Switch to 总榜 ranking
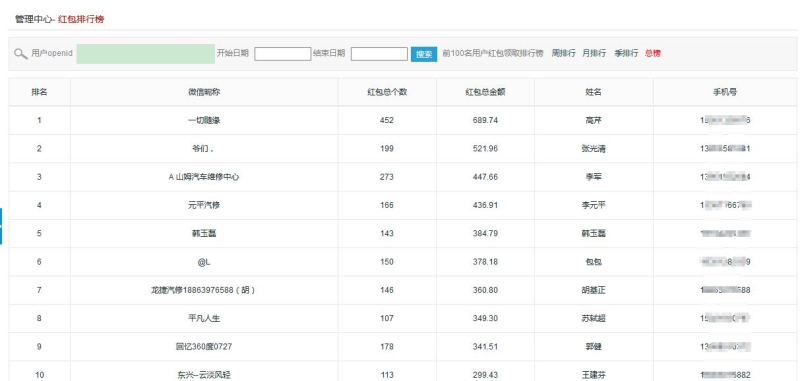Image resolution: width=800 pixels, height=381 pixels. pos(653,53)
